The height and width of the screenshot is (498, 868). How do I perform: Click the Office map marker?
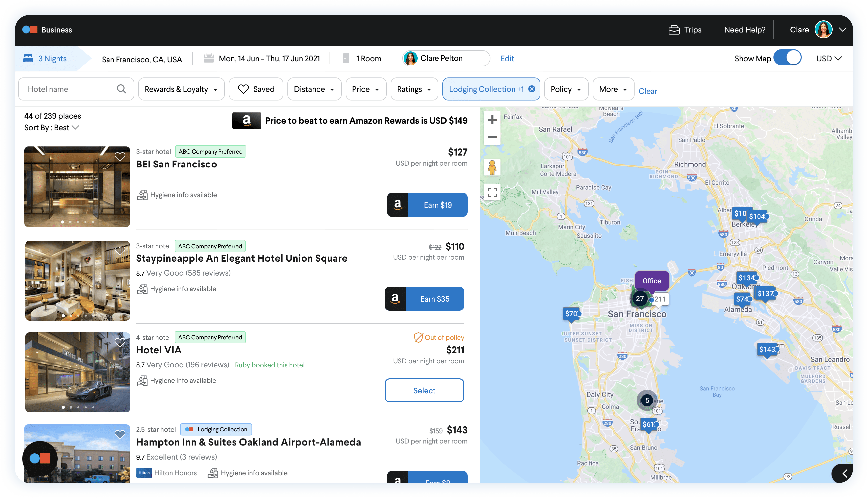(x=652, y=281)
